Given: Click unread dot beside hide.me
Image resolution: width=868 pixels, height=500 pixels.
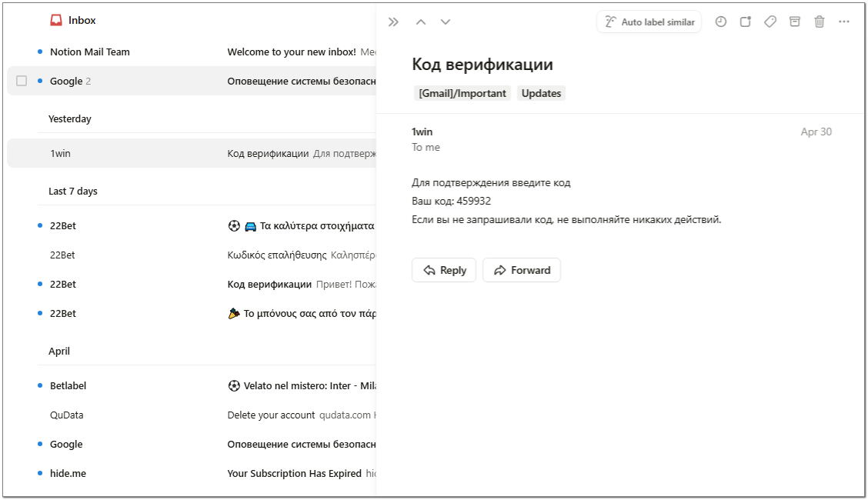Looking at the screenshot, I should click(40, 473).
